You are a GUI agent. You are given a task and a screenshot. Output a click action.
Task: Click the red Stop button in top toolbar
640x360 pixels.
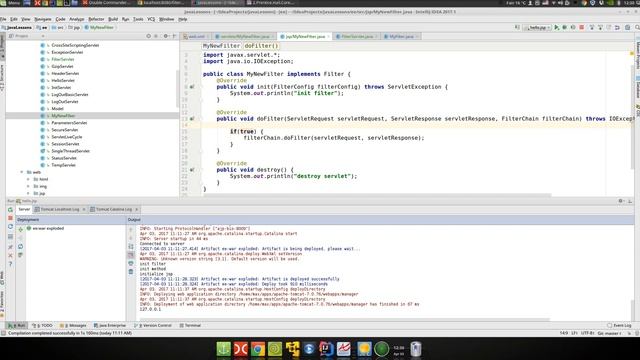pos(582,27)
